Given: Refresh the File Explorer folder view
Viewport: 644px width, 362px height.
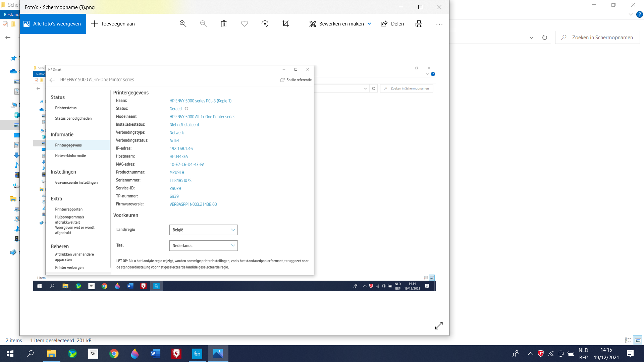Looking at the screenshot, I should click(544, 38).
